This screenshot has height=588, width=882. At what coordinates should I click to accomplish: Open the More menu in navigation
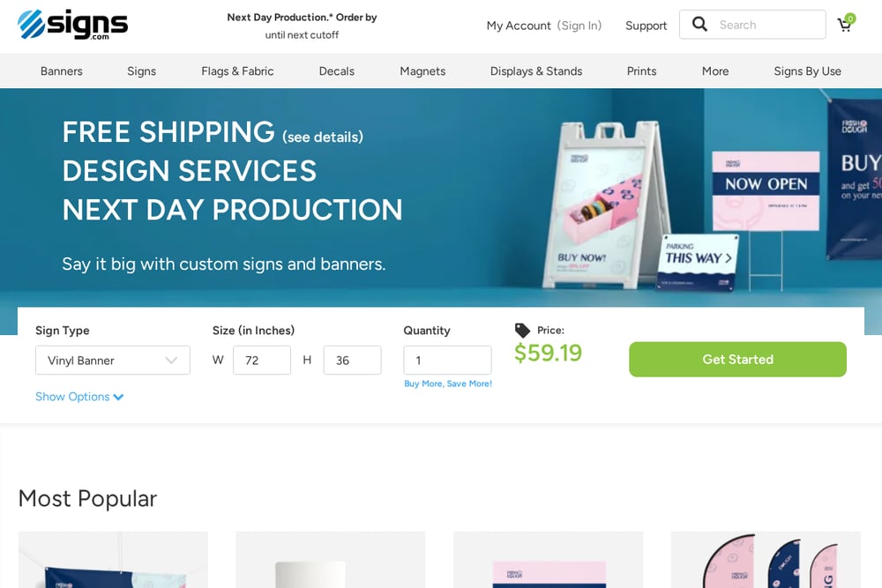point(715,71)
